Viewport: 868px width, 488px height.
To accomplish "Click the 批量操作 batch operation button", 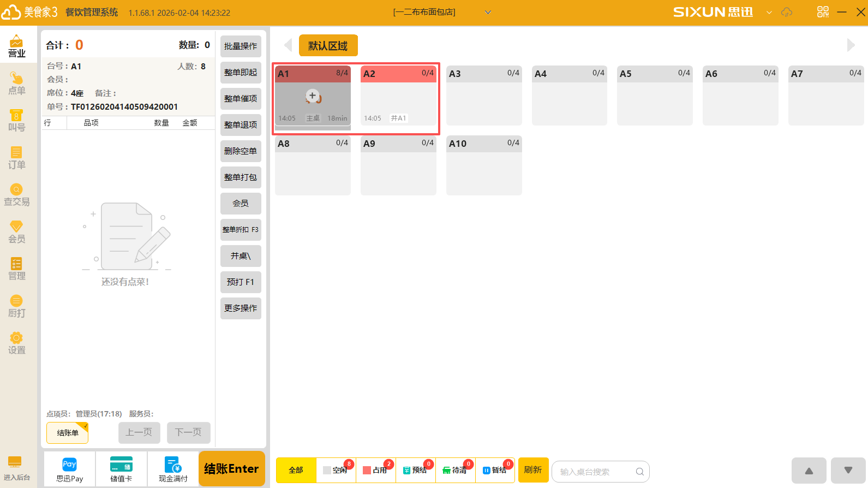I will (241, 46).
